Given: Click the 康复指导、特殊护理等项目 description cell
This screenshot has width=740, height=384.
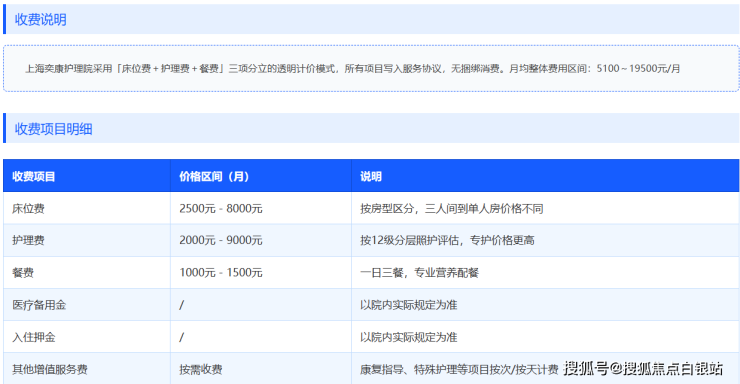Looking at the screenshot, I should (545, 368).
